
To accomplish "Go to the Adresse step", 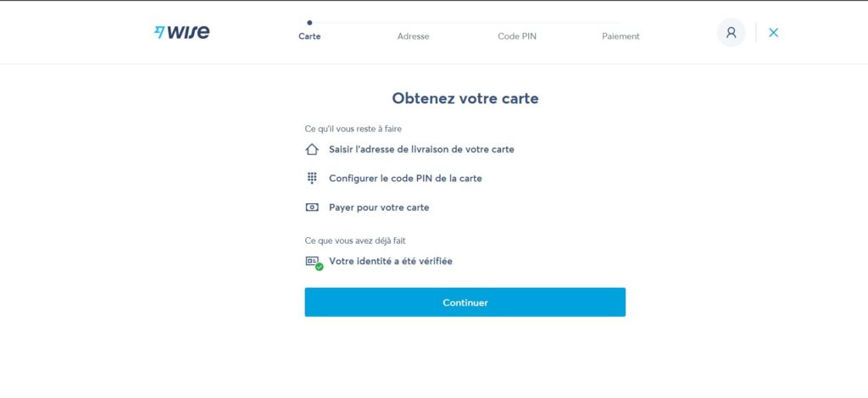I will [x=413, y=36].
